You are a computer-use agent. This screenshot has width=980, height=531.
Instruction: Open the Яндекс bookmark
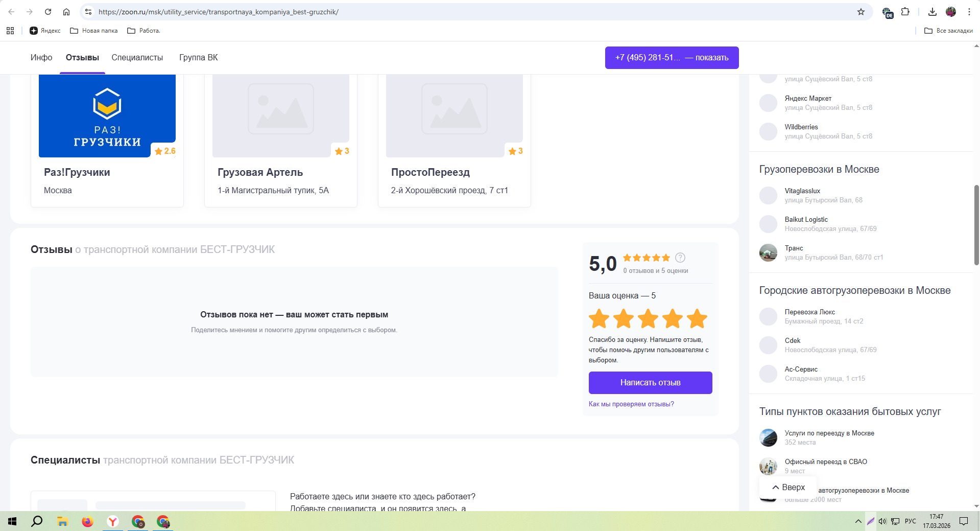[x=45, y=31]
